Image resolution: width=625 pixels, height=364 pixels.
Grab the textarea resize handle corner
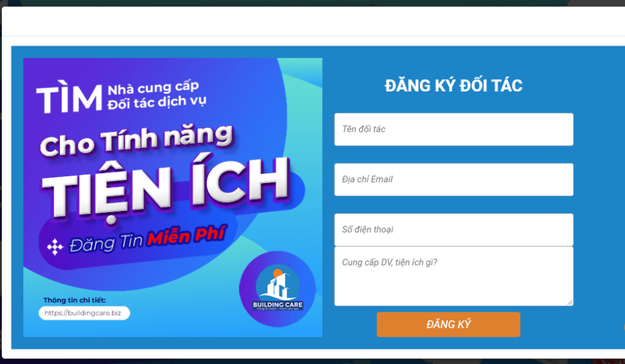tap(570, 302)
